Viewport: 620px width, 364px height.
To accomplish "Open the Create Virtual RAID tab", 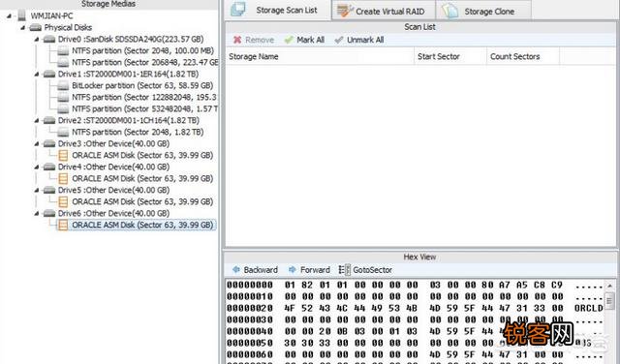I will (384, 11).
